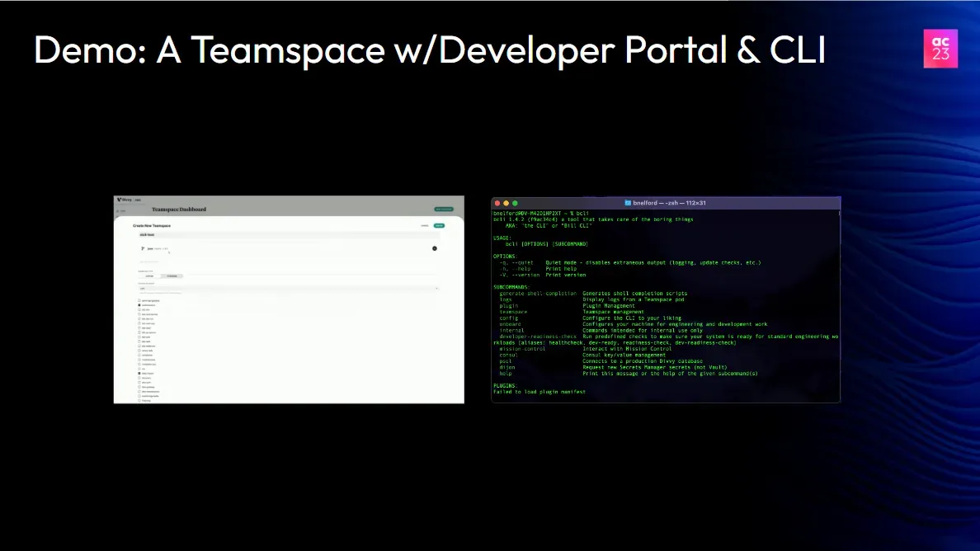Click the 'config' subcommand in the terminal

509,318
